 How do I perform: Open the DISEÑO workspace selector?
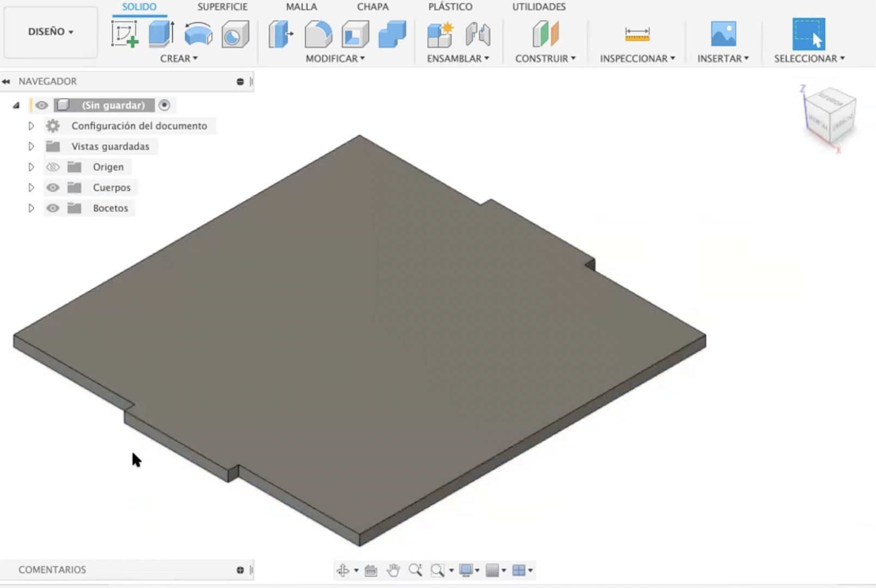[x=50, y=32]
